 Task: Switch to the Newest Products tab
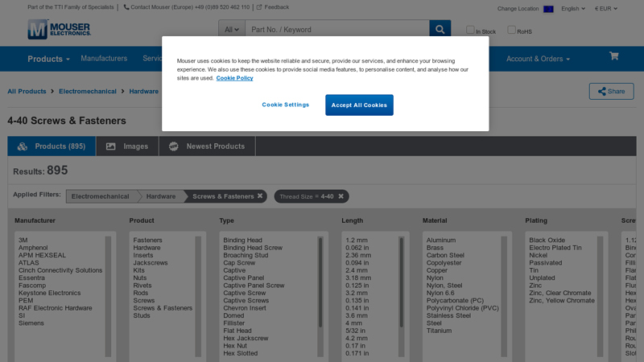click(x=206, y=146)
